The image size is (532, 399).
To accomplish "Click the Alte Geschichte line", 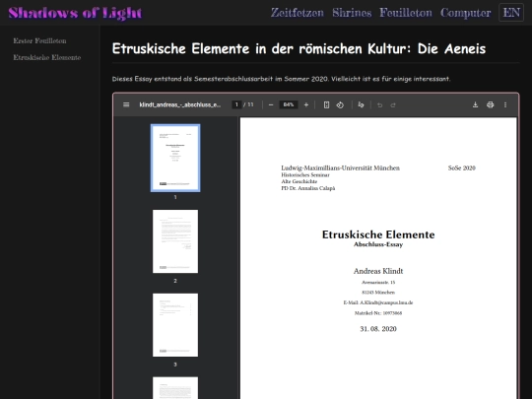I will pos(299,181).
